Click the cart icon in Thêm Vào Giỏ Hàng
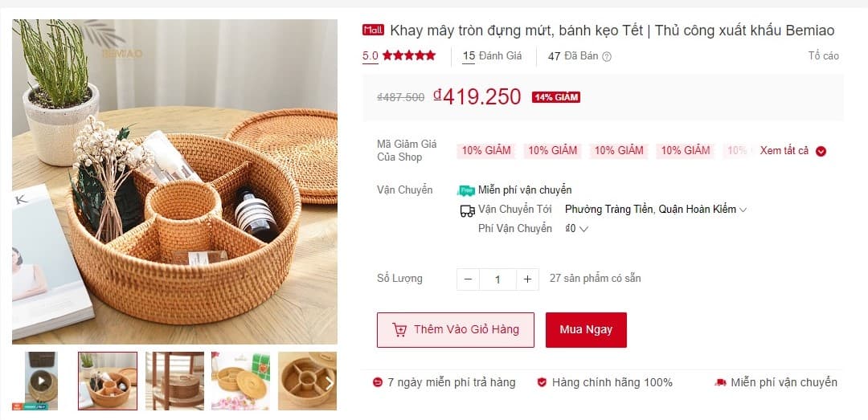 [x=399, y=330]
